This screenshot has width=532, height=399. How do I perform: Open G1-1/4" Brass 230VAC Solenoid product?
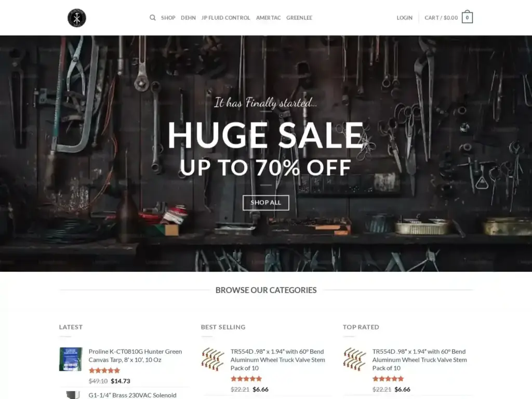pos(132,395)
